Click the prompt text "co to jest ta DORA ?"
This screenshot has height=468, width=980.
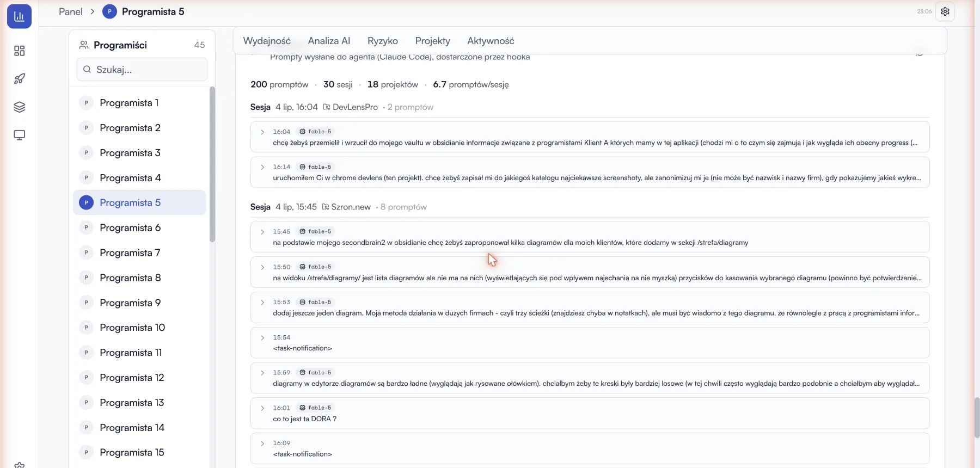tap(305, 419)
